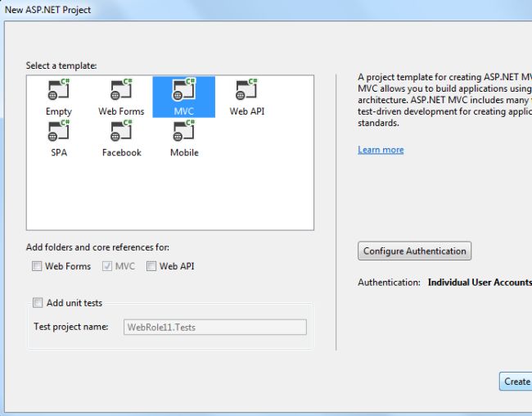Click the 'Select a template:' label
The image size is (532, 416).
tap(61, 66)
